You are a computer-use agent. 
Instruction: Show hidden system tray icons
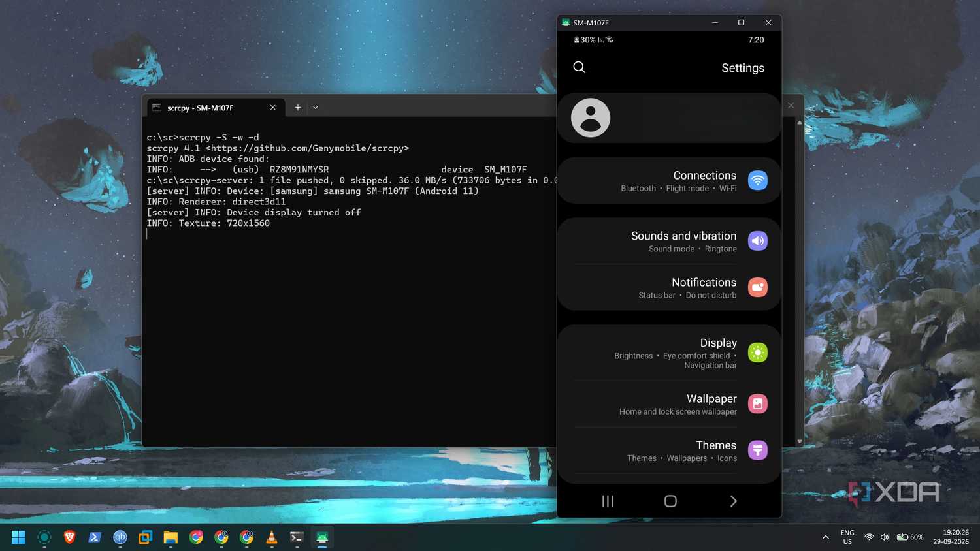(x=826, y=537)
